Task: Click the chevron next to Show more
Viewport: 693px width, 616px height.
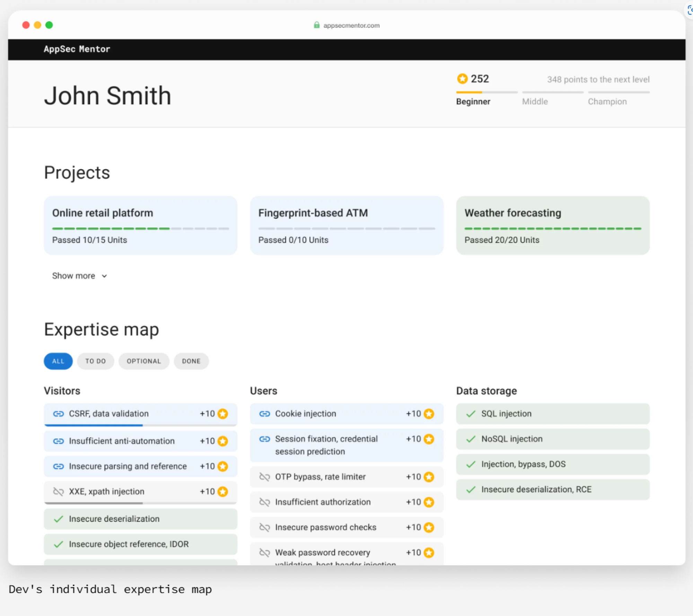Action: (104, 276)
